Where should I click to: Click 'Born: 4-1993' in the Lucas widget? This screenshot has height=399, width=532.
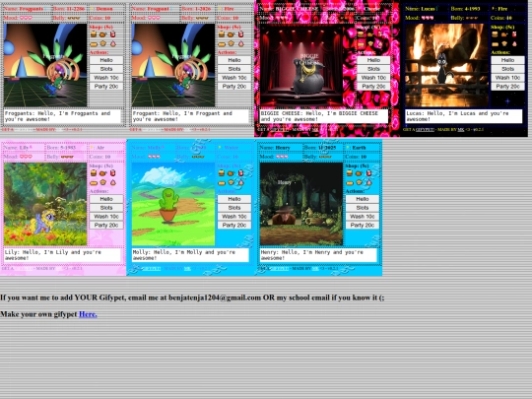[465, 9]
